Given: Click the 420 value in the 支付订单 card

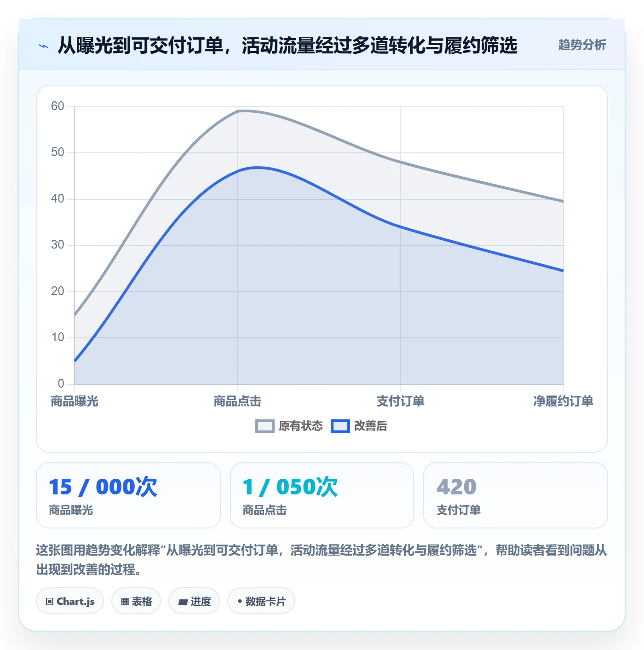Looking at the screenshot, I should (x=456, y=487).
